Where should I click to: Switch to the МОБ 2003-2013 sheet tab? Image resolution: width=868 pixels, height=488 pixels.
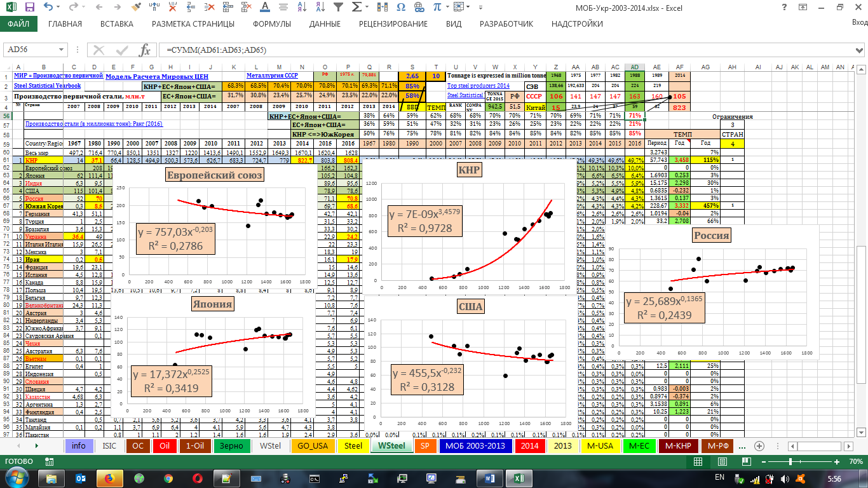(x=476, y=446)
